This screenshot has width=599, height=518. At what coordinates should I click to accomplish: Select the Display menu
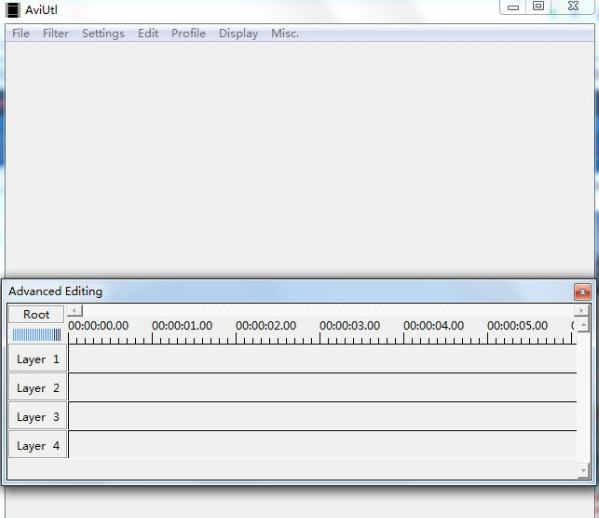coord(238,33)
